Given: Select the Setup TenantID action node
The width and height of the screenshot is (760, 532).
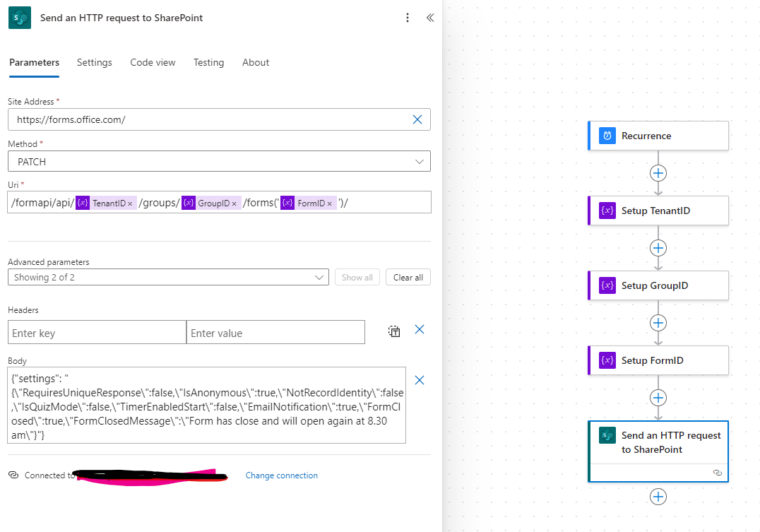Looking at the screenshot, I should pyautogui.click(x=658, y=211).
